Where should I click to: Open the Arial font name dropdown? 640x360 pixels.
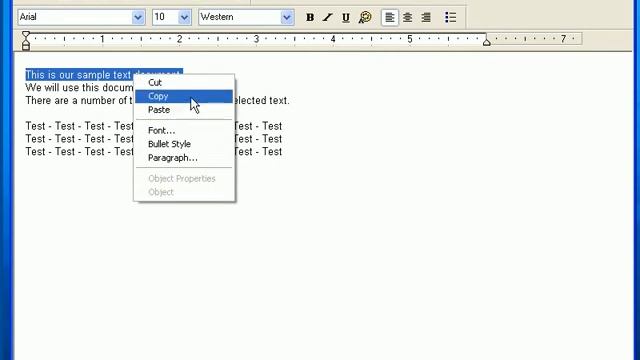tap(138, 17)
